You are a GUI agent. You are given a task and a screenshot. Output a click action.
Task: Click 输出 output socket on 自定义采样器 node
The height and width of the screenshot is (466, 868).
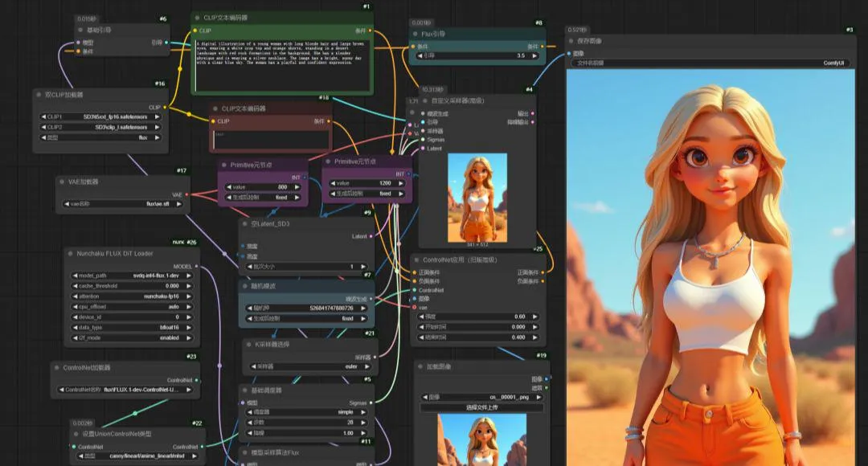533,113
